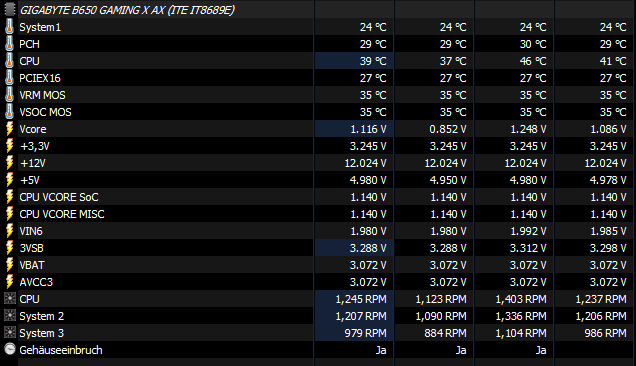Click the 1.985 V VIN6 value
The height and width of the screenshot is (366, 636).
(x=608, y=231)
